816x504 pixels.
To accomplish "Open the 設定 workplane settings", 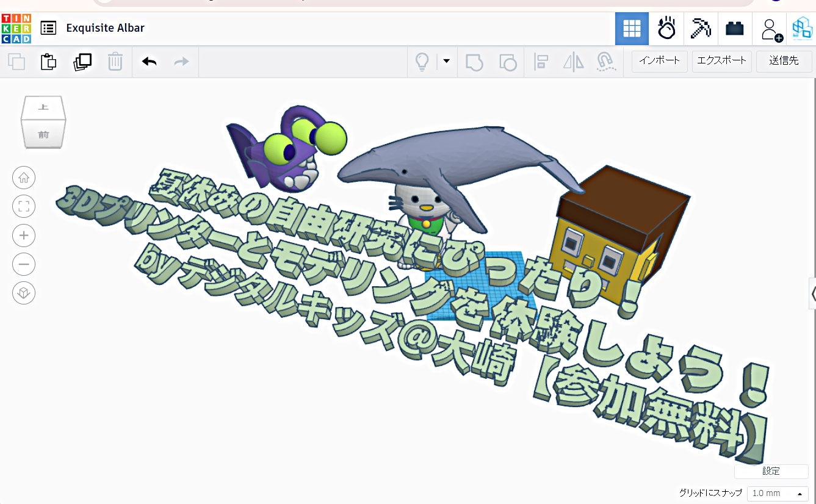I will tap(771, 471).
